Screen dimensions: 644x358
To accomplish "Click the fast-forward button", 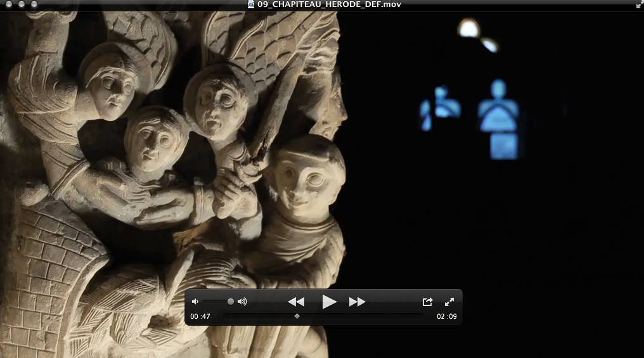I will 357,302.
